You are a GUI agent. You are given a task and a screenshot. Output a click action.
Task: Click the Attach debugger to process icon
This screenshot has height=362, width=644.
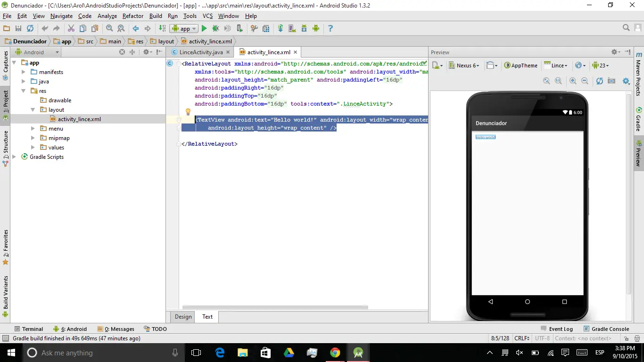[239, 28]
